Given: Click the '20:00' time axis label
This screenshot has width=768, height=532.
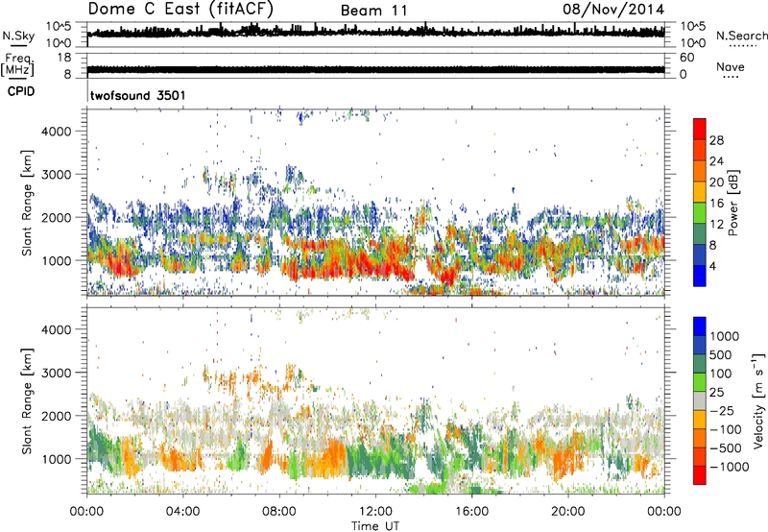Looking at the screenshot, I should (567, 512).
